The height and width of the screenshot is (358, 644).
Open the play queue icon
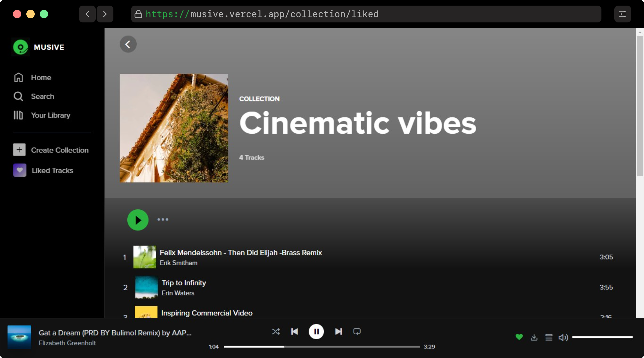549,337
